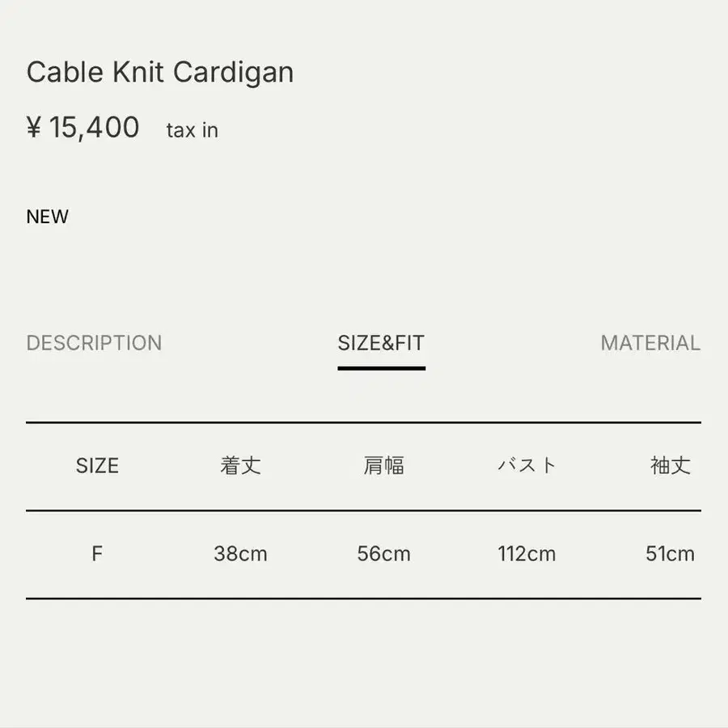Click the SIZE column header
The width and height of the screenshot is (728, 728).
(x=97, y=466)
